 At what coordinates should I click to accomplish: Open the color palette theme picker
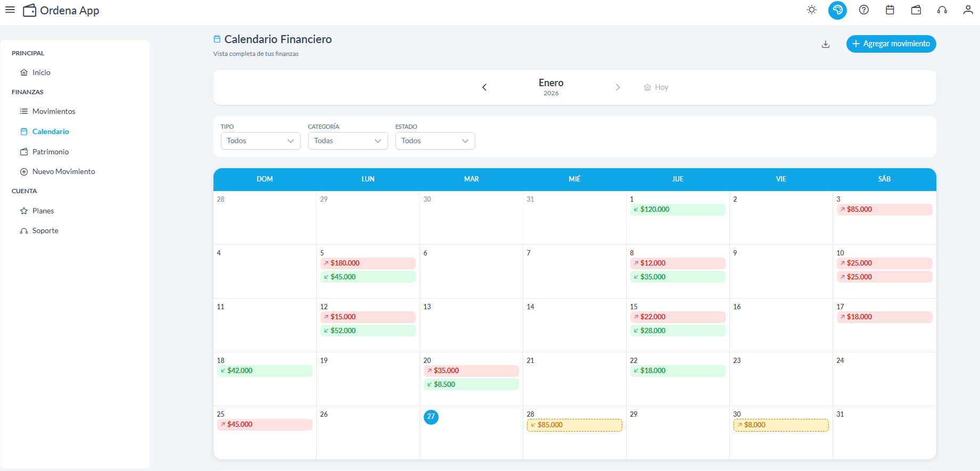tap(837, 10)
